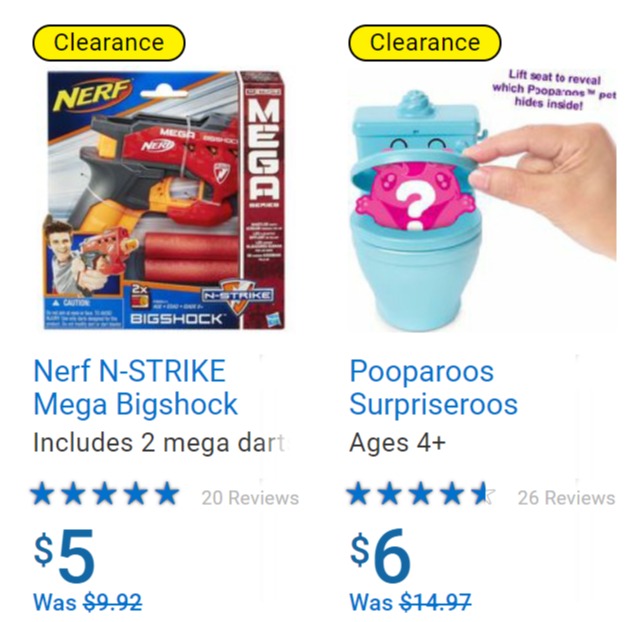This screenshot has width=643, height=622.
Task: Click the yellow NERF logo on the box
Action: (93, 95)
